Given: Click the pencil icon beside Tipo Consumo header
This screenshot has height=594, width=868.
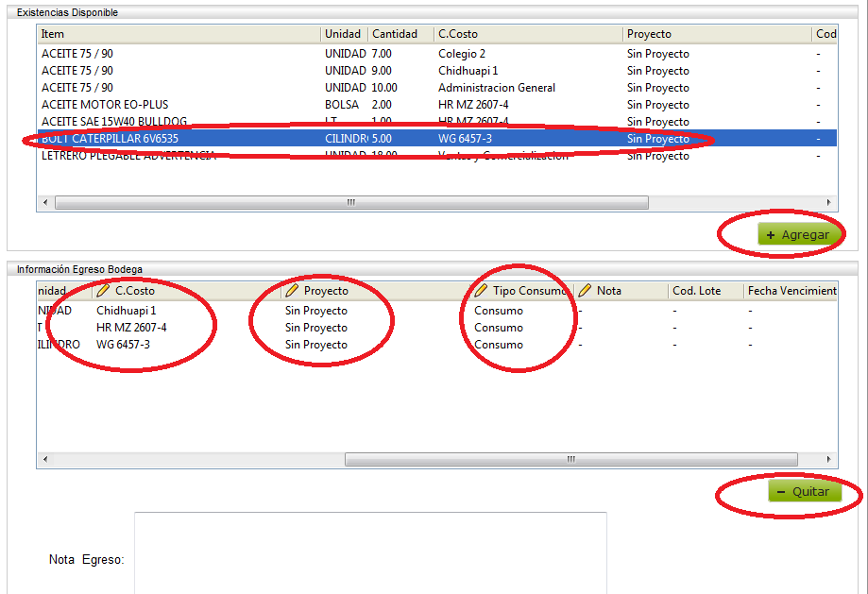Looking at the screenshot, I should point(481,290).
